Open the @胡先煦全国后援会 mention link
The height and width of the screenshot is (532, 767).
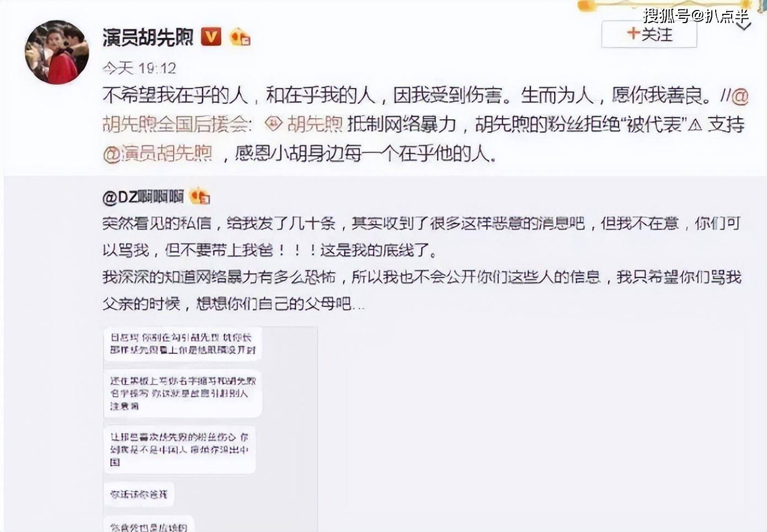(177, 124)
